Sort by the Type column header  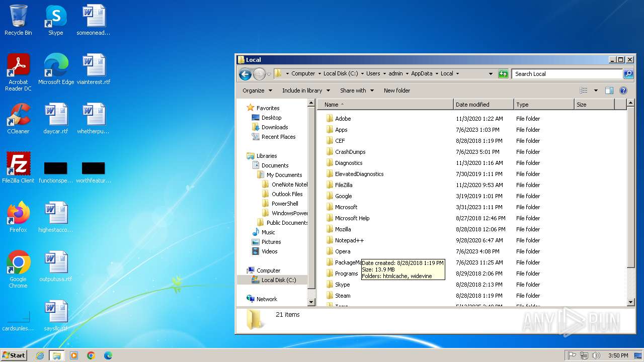[x=544, y=105]
